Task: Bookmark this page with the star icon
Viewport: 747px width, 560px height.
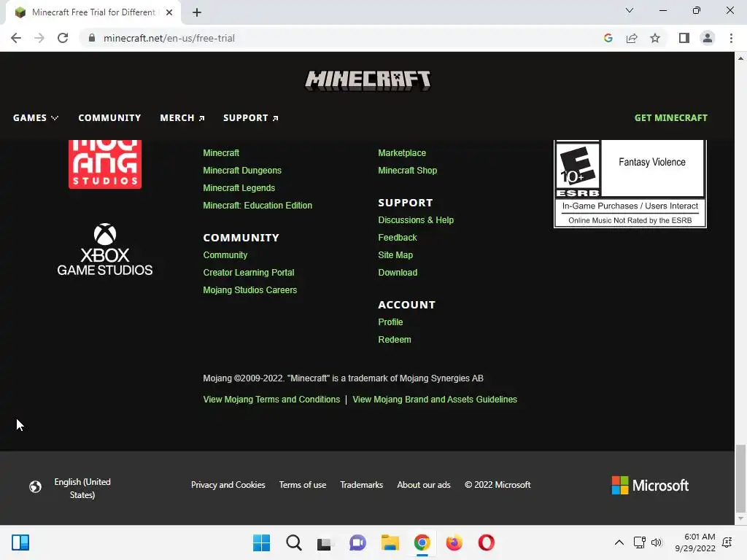Action: click(655, 38)
